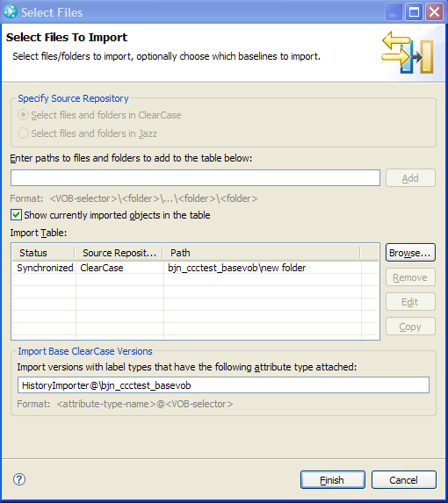The height and width of the screenshot is (503, 448).
Task: Click the Remove button beside Import Table
Action: (410, 277)
